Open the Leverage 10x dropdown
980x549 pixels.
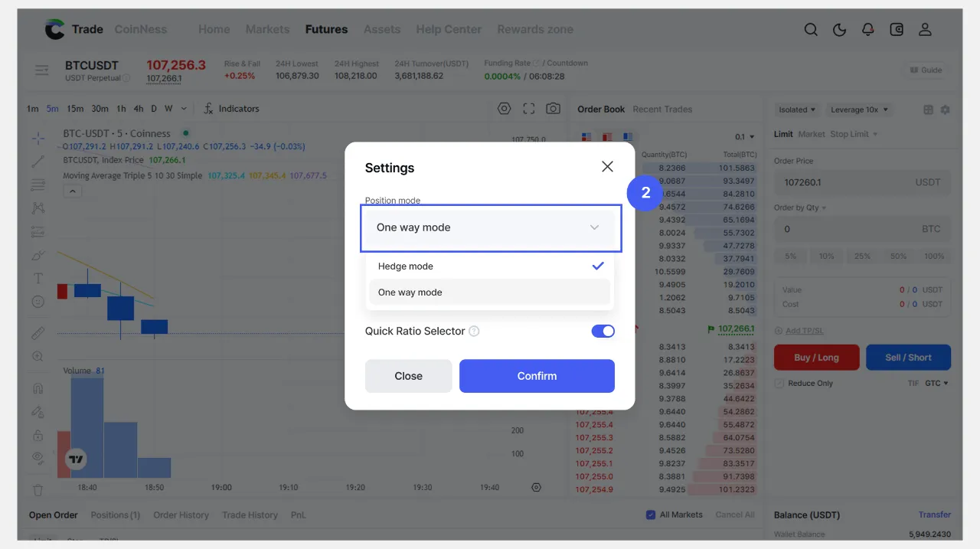(x=860, y=109)
